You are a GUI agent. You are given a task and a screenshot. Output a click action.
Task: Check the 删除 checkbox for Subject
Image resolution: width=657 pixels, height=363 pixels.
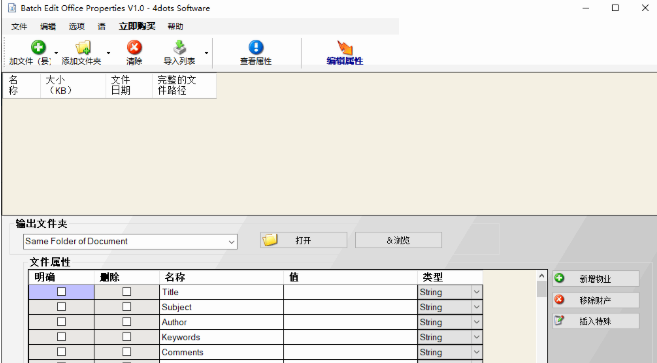click(127, 307)
